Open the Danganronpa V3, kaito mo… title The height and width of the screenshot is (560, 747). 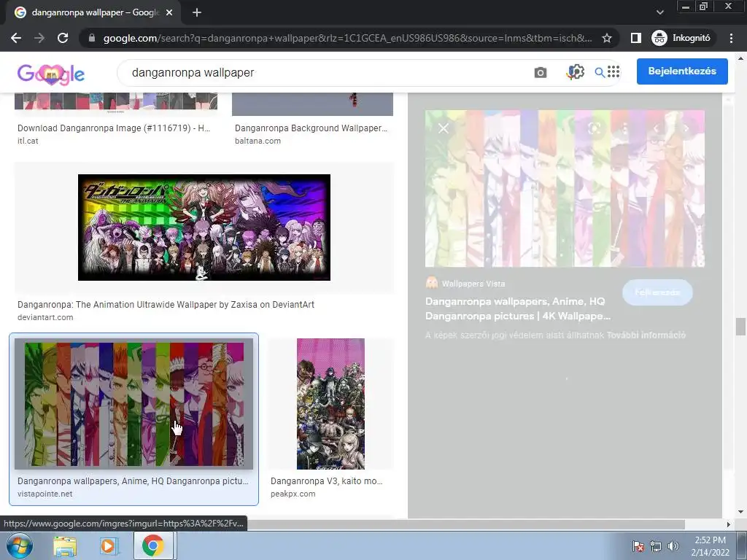(326, 481)
